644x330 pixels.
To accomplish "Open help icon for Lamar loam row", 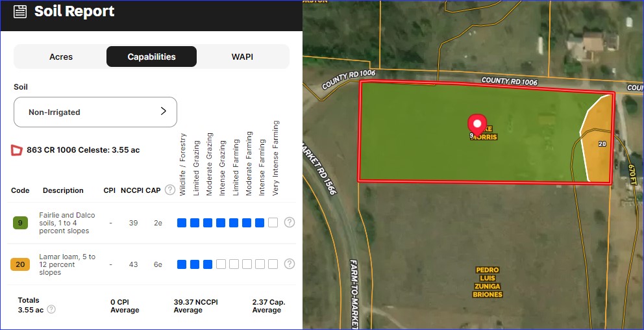I will tap(290, 264).
